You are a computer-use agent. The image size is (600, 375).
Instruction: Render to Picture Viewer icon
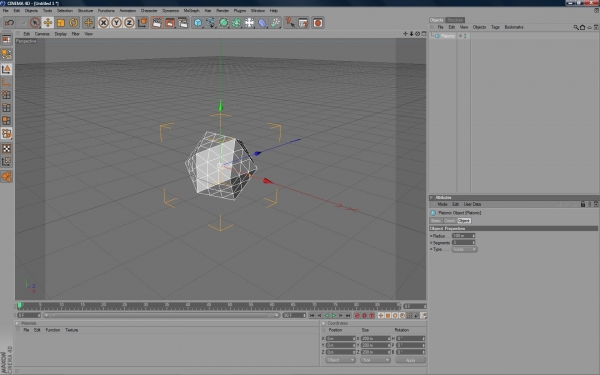tap(170, 23)
